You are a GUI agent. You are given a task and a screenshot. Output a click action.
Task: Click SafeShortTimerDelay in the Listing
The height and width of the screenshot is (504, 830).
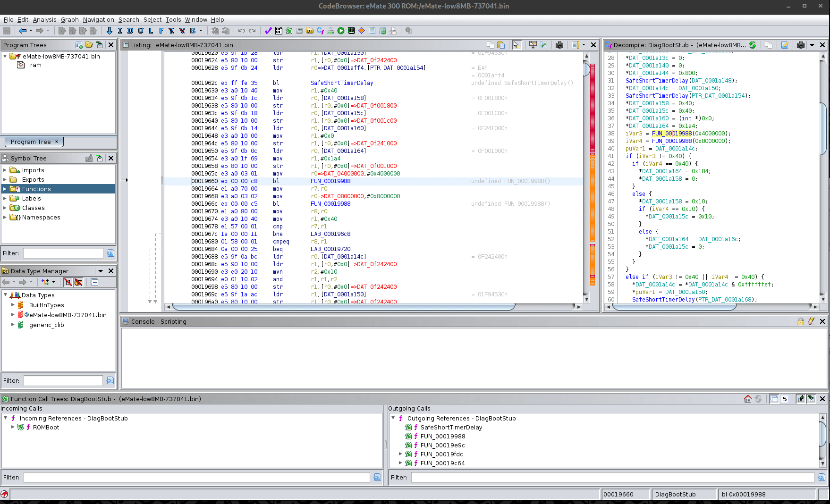pyautogui.click(x=342, y=83)
